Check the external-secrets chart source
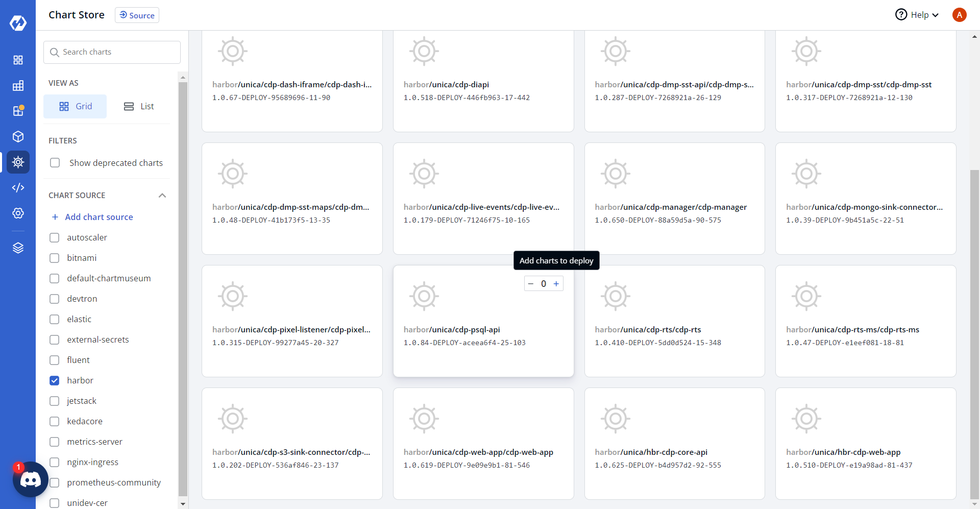This screenshot has width=980, height=509. tap(55, 340)
